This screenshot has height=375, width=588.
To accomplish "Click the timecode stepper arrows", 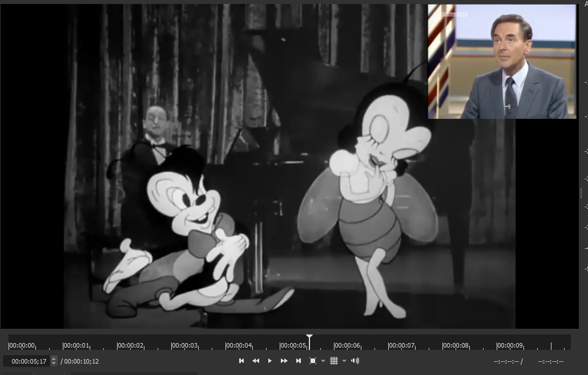I will click(x=54, y=361).
